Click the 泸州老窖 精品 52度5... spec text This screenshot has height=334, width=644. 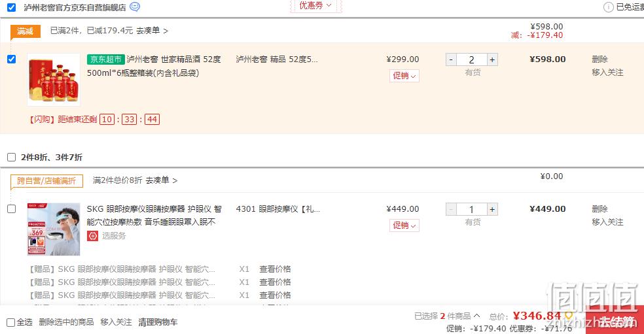coord(276,59)
